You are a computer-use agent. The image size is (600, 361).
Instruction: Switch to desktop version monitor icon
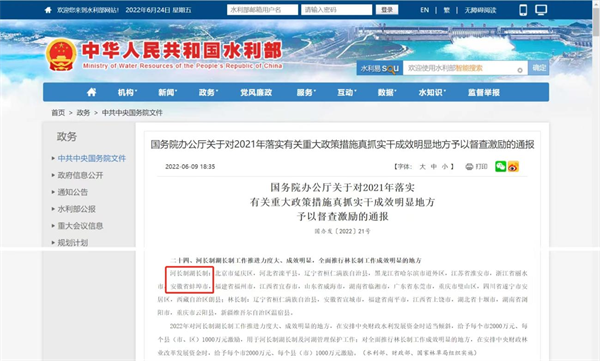point(541,10)
